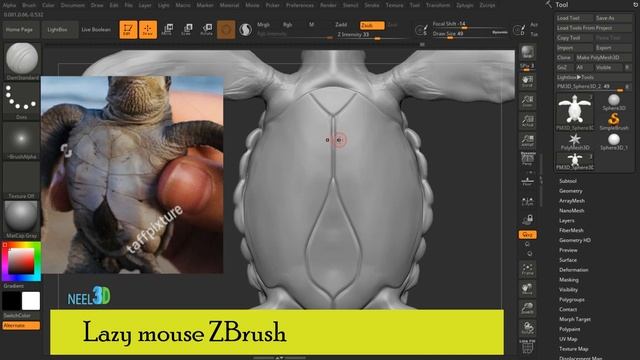Open the BrushAlpha selector
This screenshot has width=640, height=360.
coord(22,141)
